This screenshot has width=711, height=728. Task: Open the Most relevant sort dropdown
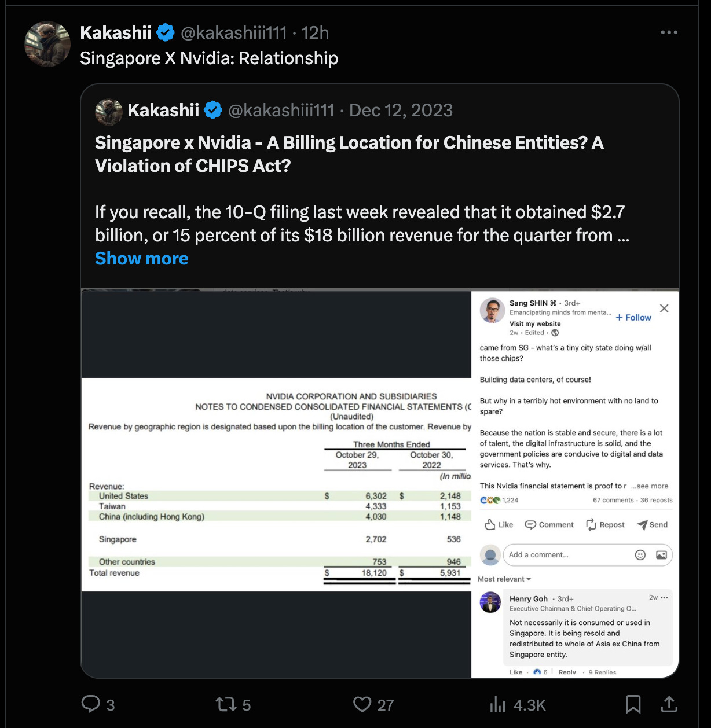point(504,579)
